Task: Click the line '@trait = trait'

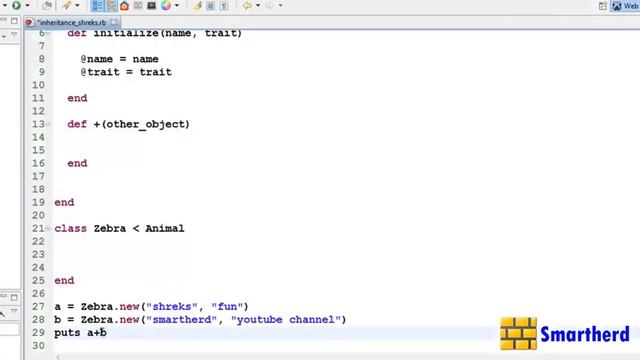Action: click(x=126, y=72)
